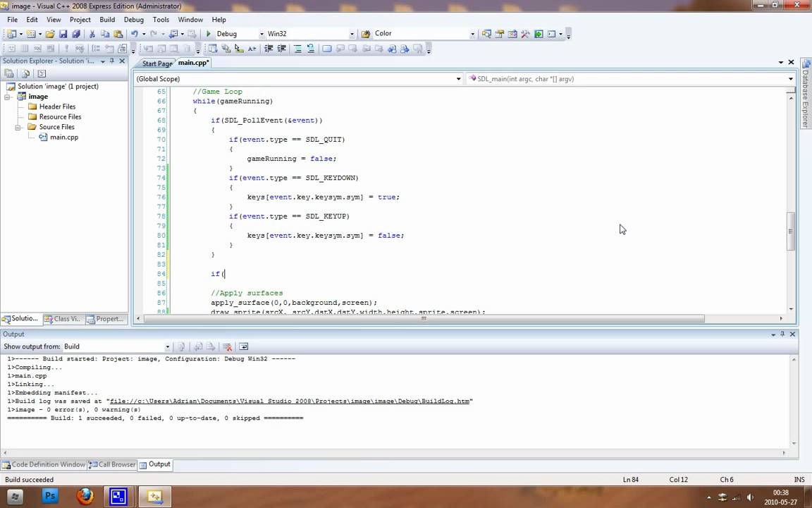Click the Increase Indent icon
Image resolution: width=812 pixels, height=508 pixels.
pos(281,49)
